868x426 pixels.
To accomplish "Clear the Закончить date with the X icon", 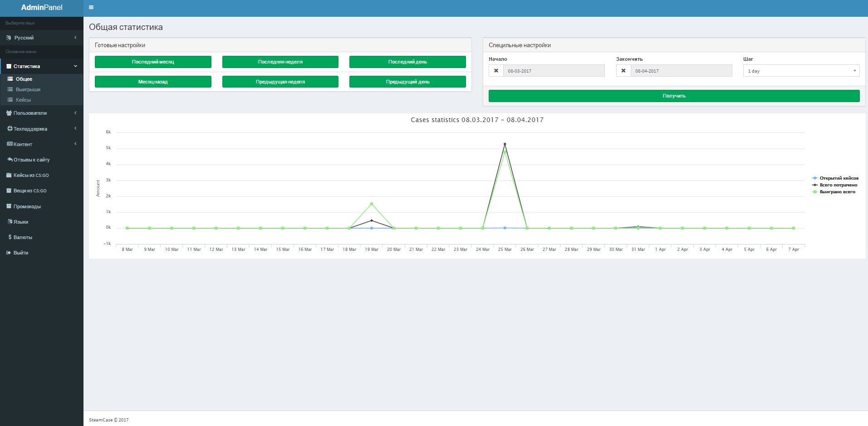I will click(623, 71).
